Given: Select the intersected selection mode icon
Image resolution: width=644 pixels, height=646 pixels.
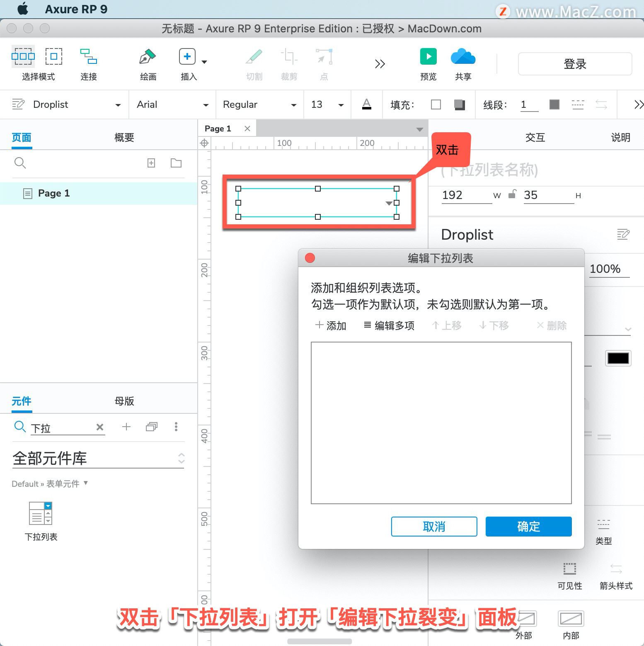Looking at the screenshot, I should 23,56.
